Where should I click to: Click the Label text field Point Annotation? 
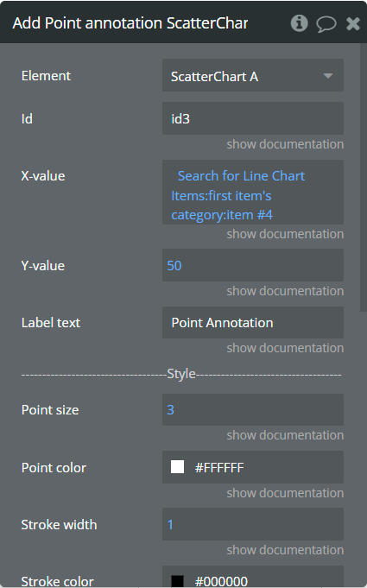pyautogui.click(x=253, y=323)
